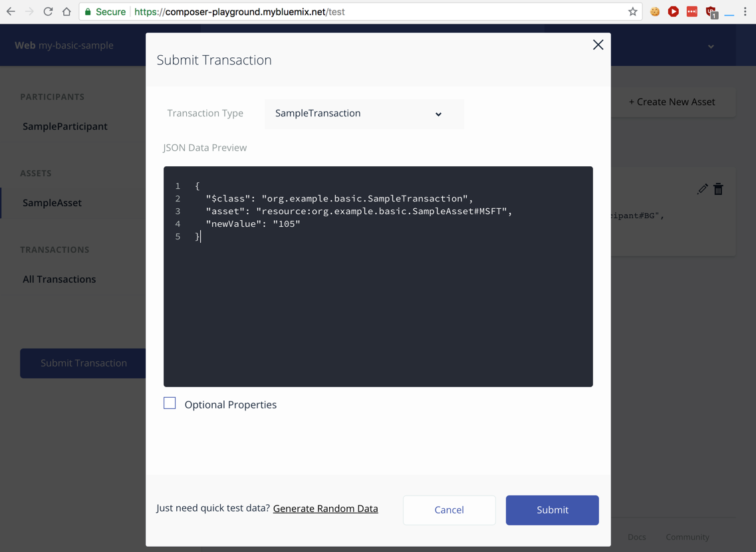Enable the Optional Properties checkbox
Viewport: 756px width, 552px height.
click(170, 403)
